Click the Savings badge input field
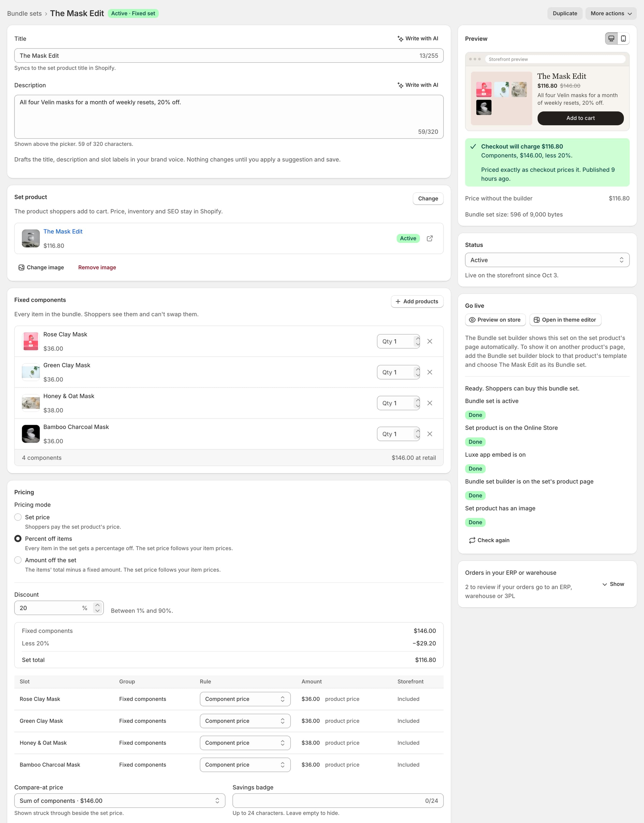Image resolution: width=644 pixels, height=823 pixels. coord(338,800)
